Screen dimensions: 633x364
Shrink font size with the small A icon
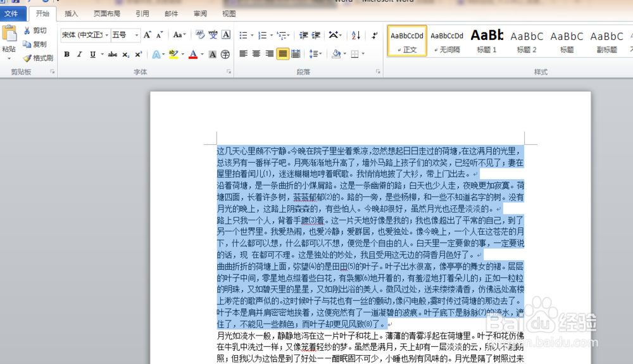[160, 35]
